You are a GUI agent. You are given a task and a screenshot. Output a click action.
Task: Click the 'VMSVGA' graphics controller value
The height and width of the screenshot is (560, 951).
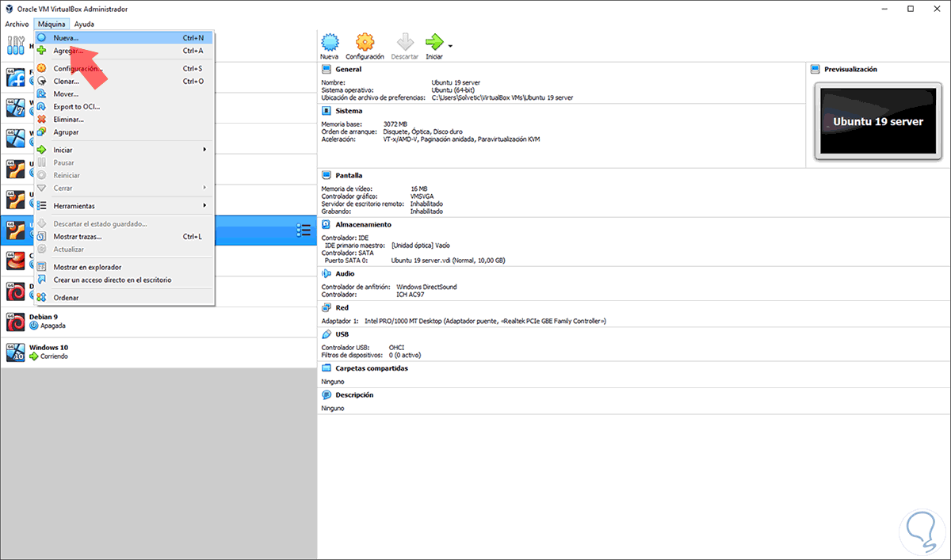(x=422, y=196)
